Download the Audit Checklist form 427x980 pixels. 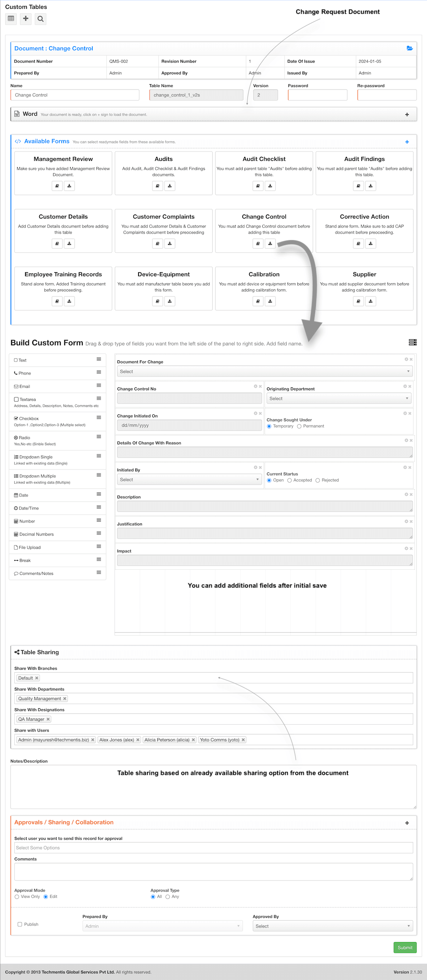(x=270, y=186)
